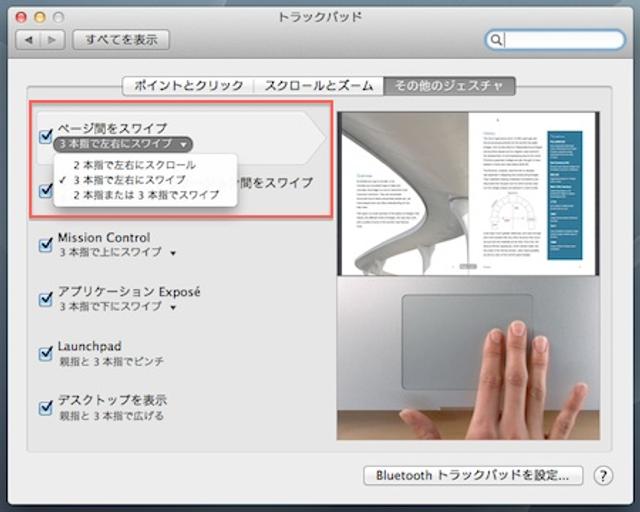Choose 2本指で左右にスクロール menu option
640x512 pixels.
[135, 165]
